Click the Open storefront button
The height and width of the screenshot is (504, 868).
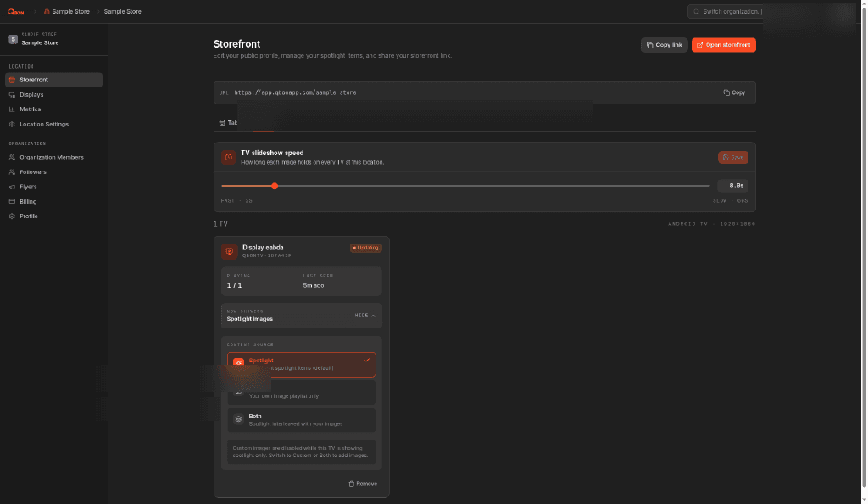point(724,45)
